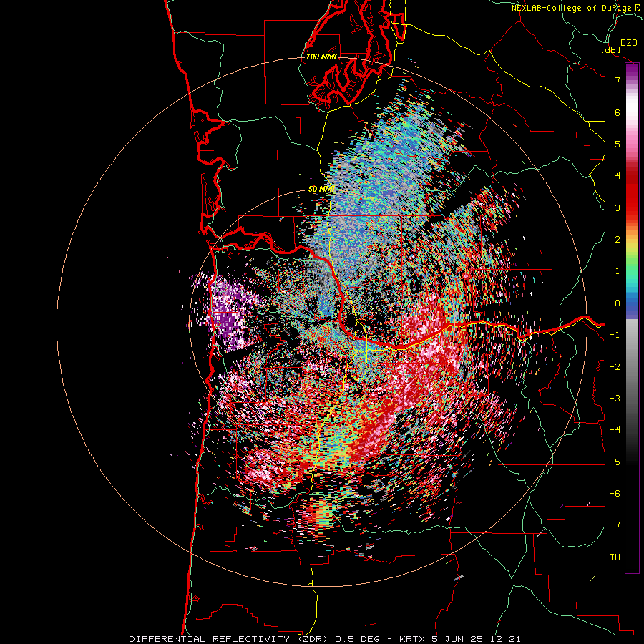Click the 1 value on the color scale

click(x=618, y=271)
